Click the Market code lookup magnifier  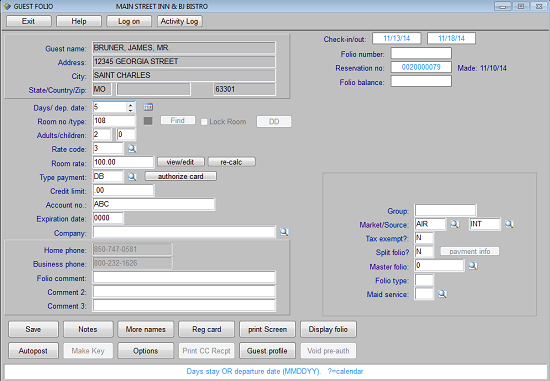tap(455, 224)
